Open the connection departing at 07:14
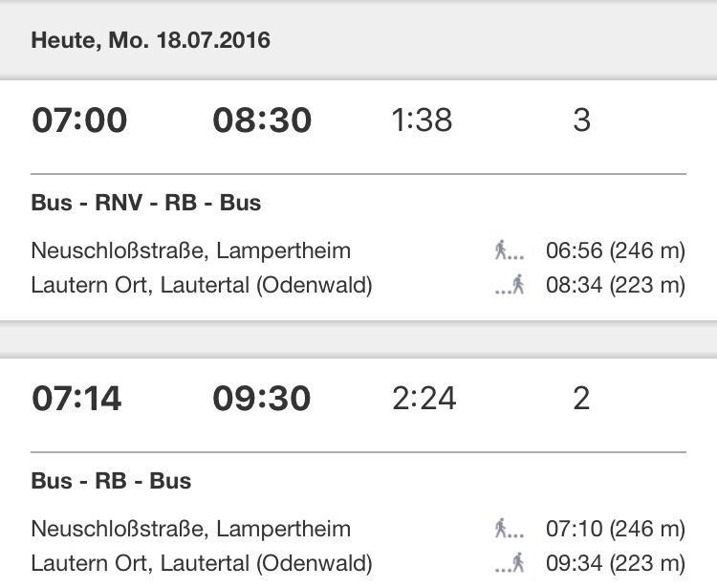 click(x=77, y=399)
